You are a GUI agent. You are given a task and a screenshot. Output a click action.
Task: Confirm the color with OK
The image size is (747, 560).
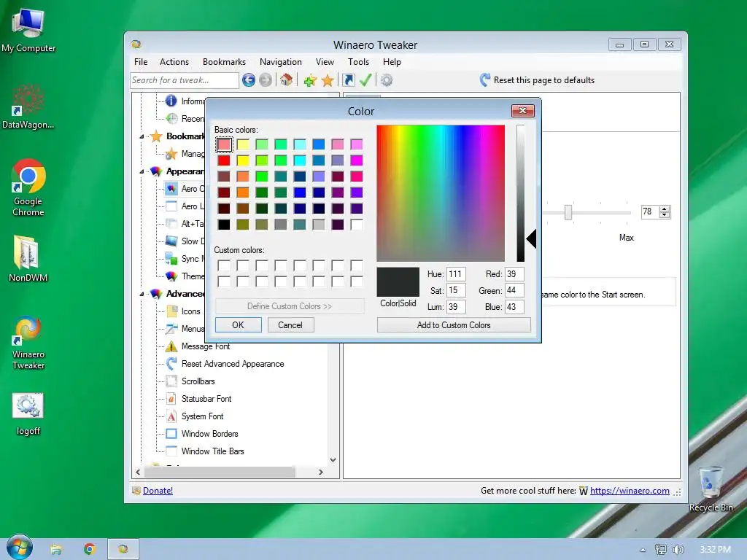click(x=239, y=324)
